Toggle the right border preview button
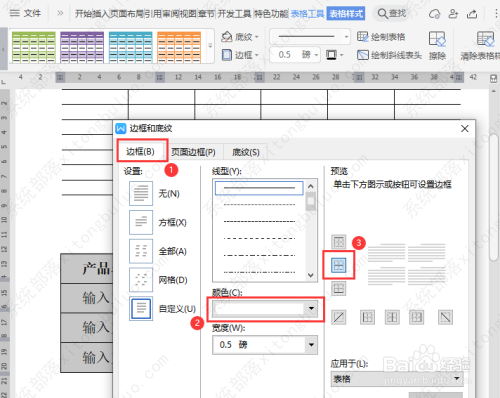Viewport: 500px width, 398px height. [x=417, y=317]
